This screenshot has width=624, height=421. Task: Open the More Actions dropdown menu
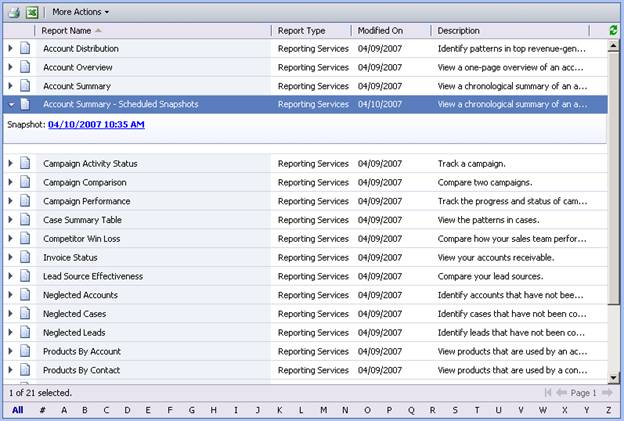[81, 12]
